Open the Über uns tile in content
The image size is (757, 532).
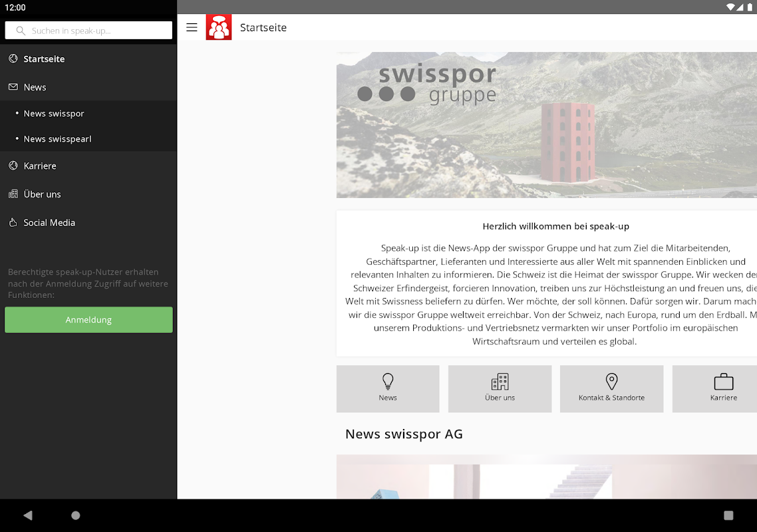(x=500, y=388)
